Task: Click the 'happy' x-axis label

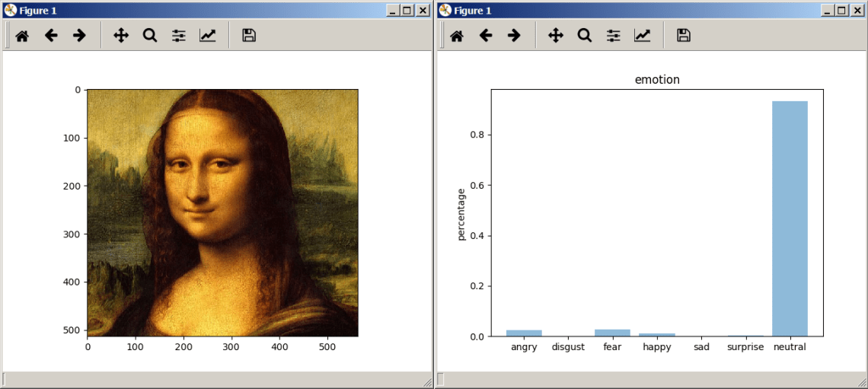Action: (657, 347)
